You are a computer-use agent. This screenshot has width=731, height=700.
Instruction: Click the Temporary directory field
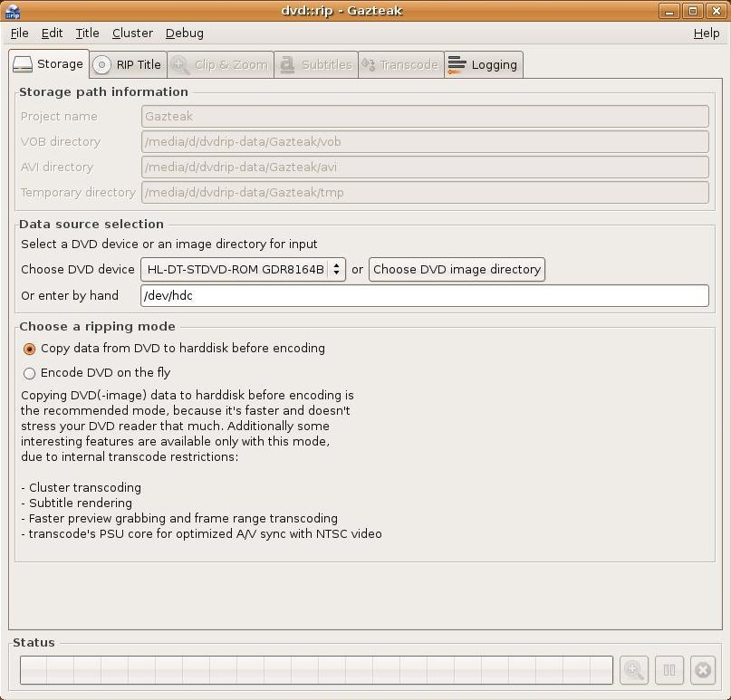coord(425,192)
